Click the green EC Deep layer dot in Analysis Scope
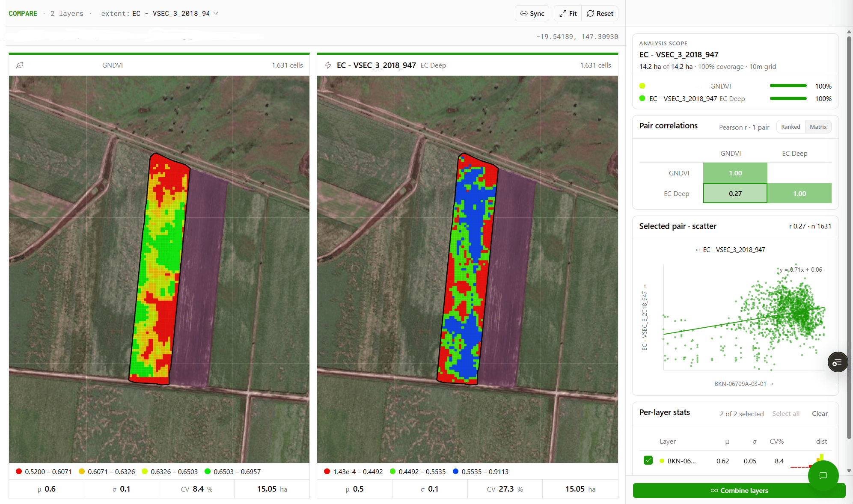 tap(642, 98)
